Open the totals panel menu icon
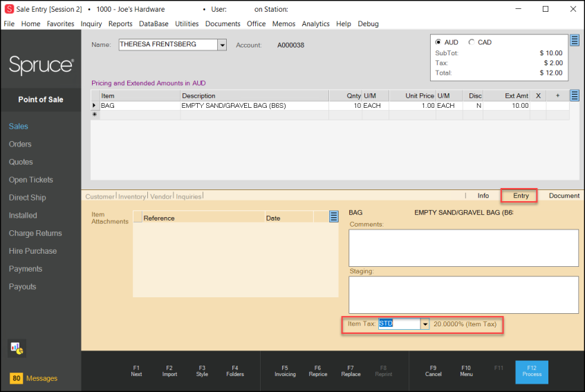The height and width of the screenshot is (392, 585). point(575,40)
